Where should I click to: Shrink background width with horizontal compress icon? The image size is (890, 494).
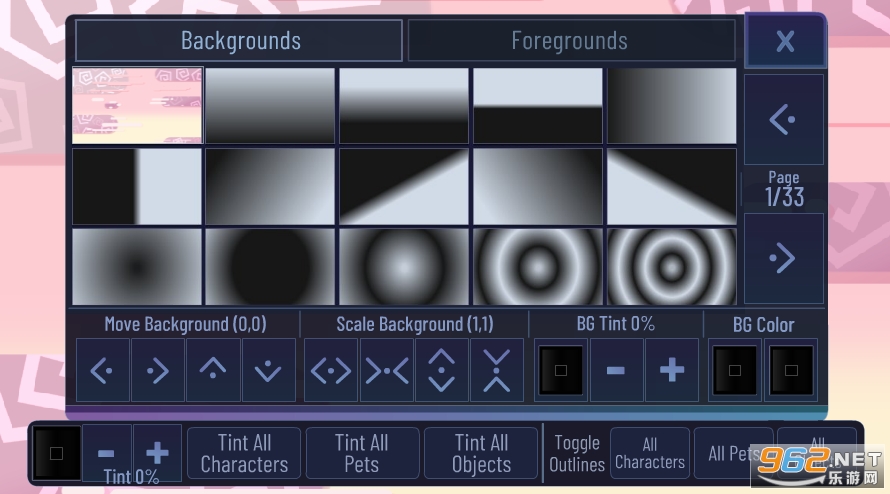click(387, 370)
